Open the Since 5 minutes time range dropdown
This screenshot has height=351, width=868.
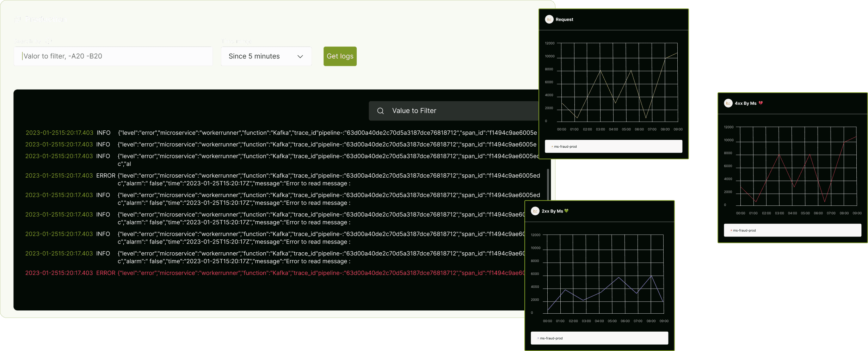pos(266,56)
